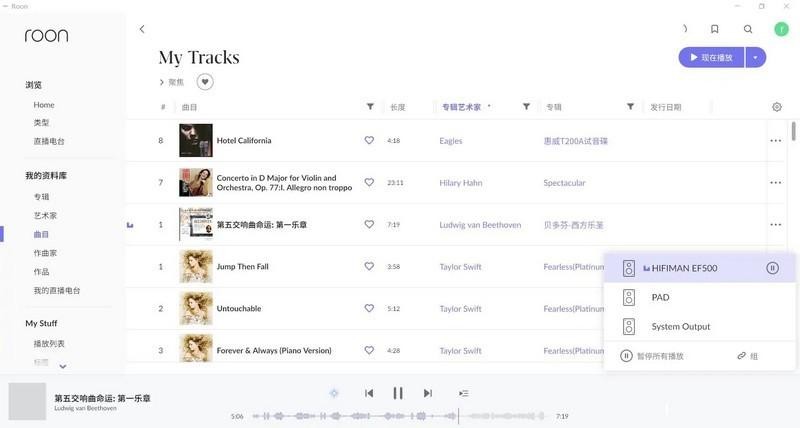The height and width of the screenshot is (428, 800).
Task: Pause the playing track
Action: point(398,393)
